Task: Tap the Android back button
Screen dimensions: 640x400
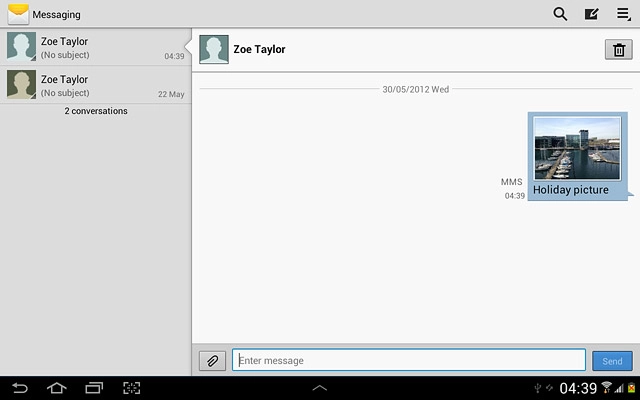Action: (x=20, y=388)
